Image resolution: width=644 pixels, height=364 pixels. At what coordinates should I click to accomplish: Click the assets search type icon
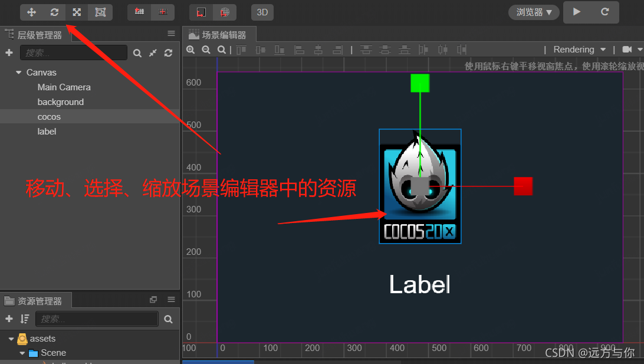tap(169, 319)
